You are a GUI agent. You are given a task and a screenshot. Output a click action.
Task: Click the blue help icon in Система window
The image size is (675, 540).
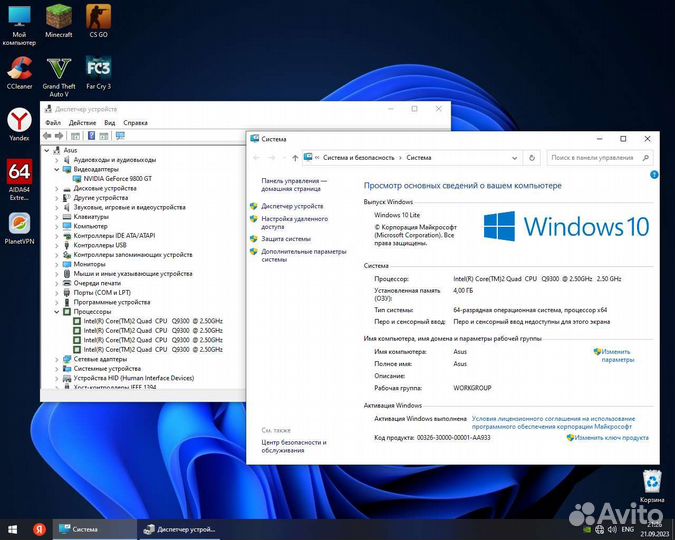click(654, 175)
